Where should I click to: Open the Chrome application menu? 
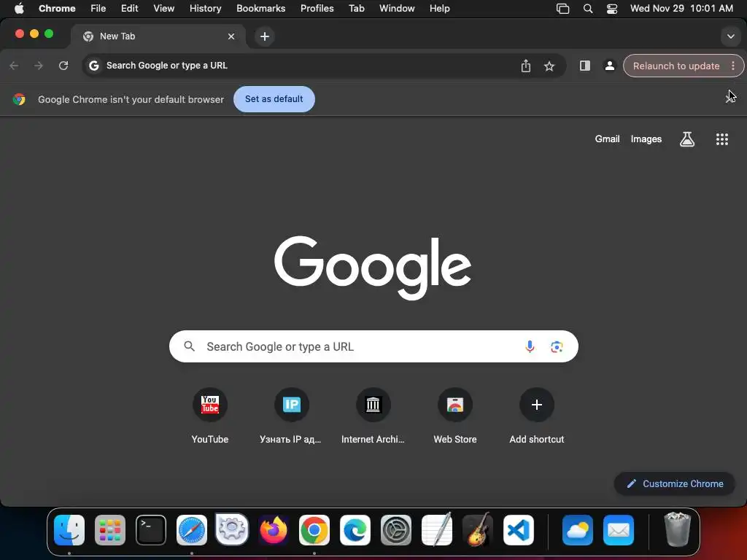click(x=57, y=8)
